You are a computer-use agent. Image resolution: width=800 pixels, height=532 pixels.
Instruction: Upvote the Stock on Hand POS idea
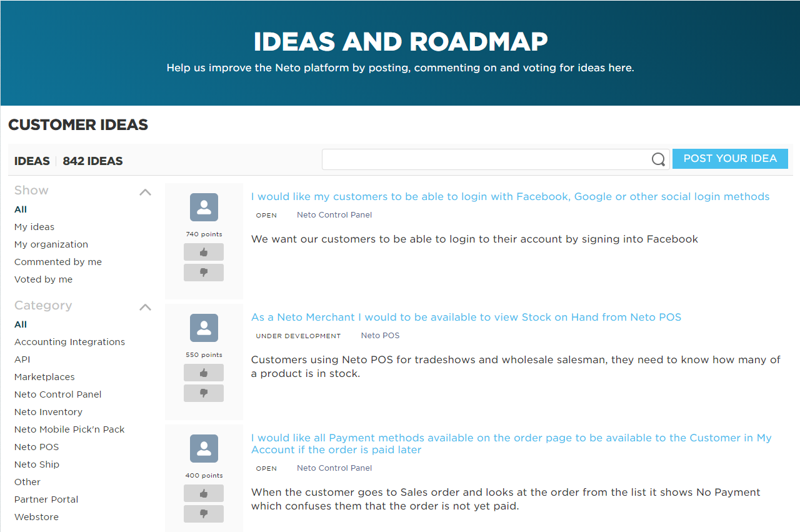(x=204, y=373)
